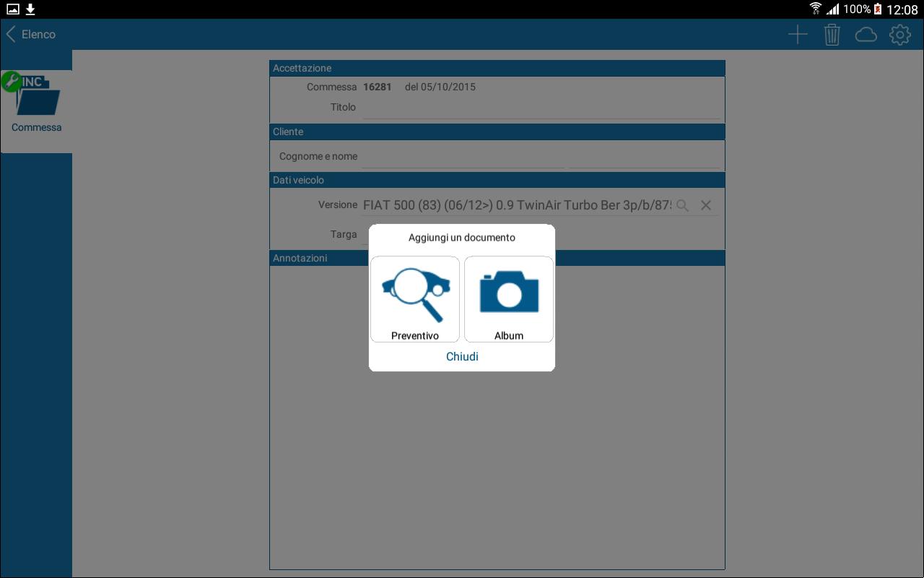Click the Dati veicolo section header
924x578 pixels.
tap(497, 180)
